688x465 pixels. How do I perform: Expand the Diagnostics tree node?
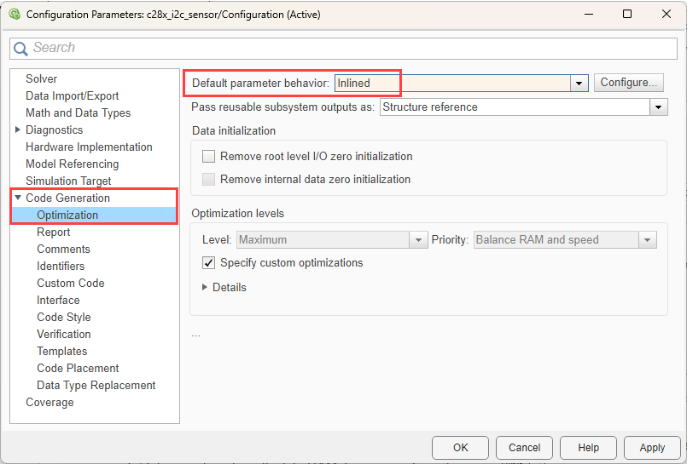[x=18, y=130]
